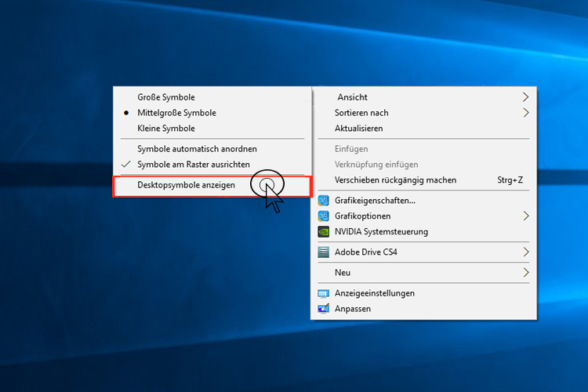588x392 pixels.
Task: Select Verschieben rückgängig machen
Action: tap(423, 180)
